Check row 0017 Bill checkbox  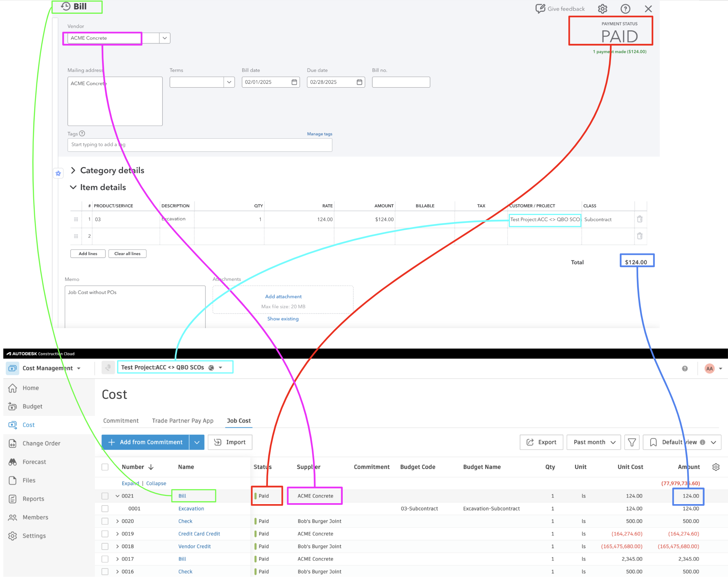(105, 559)
